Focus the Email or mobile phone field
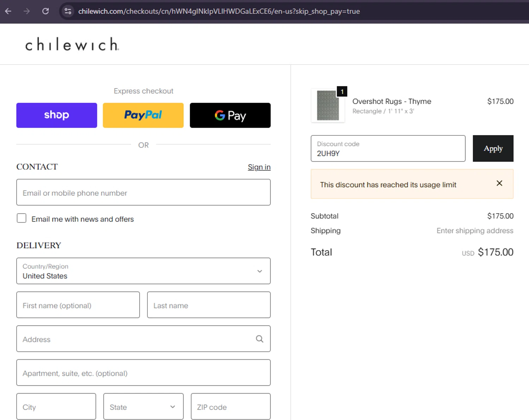This screenshot has height=420, width=529. (143, 192)
